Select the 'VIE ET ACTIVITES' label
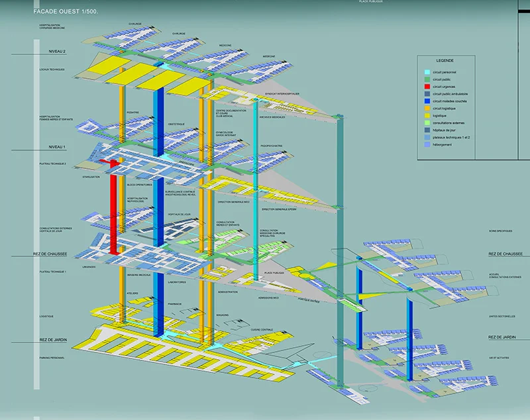Image resolution: width=530 pixels, height=420 pixels. [x=499, y=358]
